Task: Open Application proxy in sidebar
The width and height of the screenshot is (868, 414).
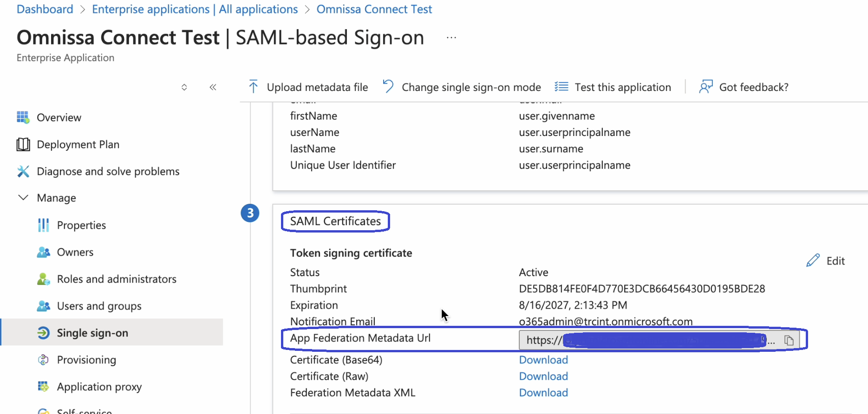Action: pyautogui.click(x=99, y=387)
